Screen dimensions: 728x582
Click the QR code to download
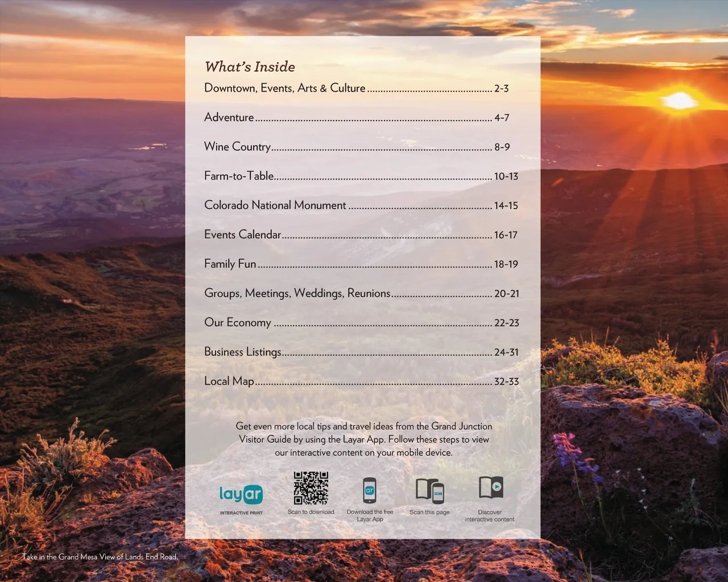tap(311, 488)
